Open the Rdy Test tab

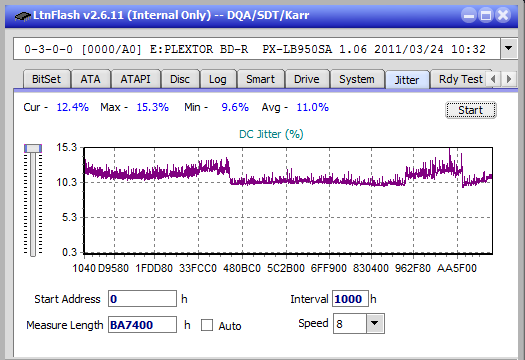pyautogui.click(x=460, y=79)
